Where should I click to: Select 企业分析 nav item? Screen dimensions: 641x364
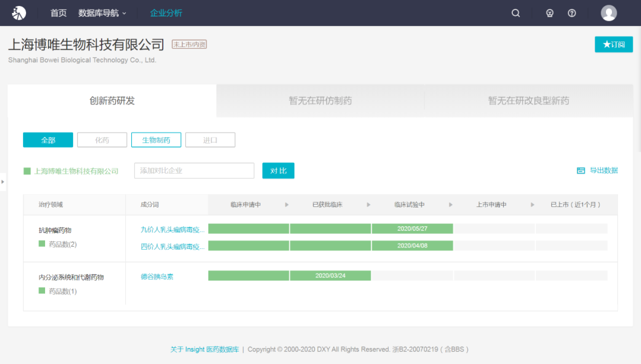166,13
